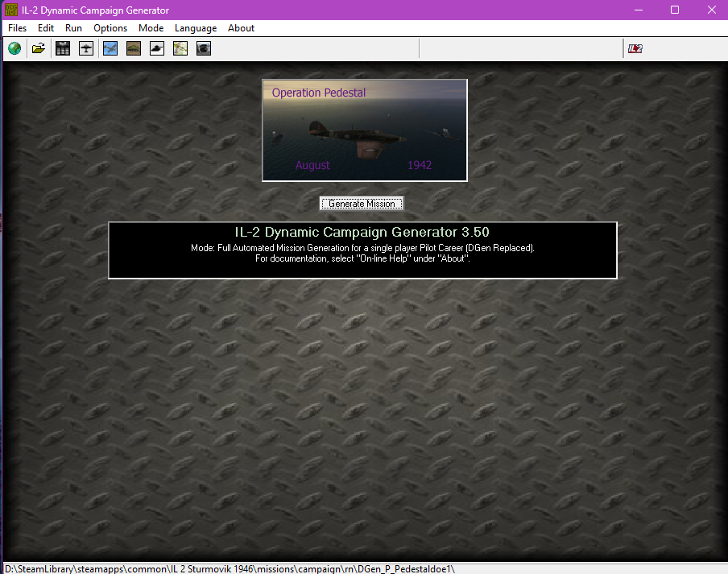This screenshot has width=728, height=574.
Task: Click the 'IL-2 Dynamic Campaign Generator 3.50' heading
Action: click(362, 232)
